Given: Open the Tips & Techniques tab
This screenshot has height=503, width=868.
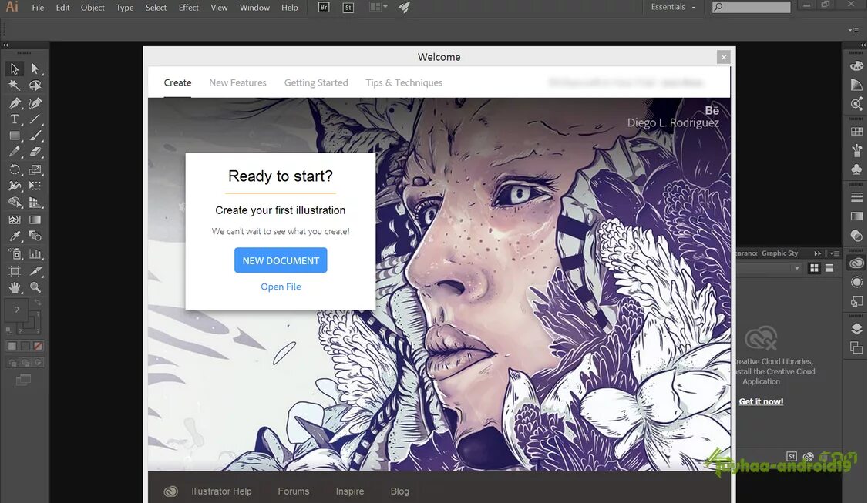Looking at the screenshot, I should [404, 82].
